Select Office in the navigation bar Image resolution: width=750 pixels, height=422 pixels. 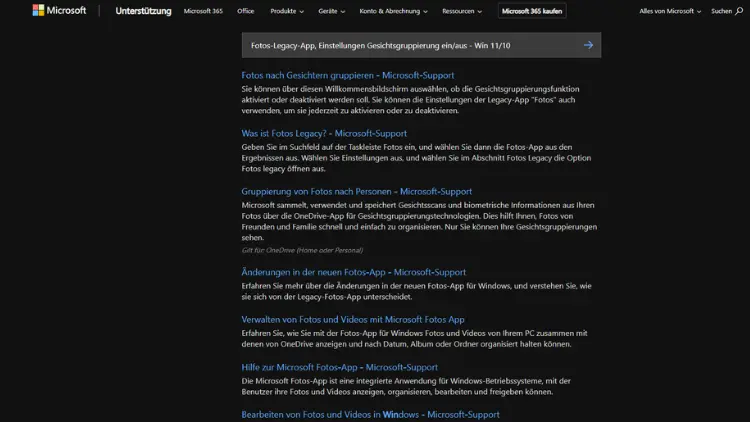(x=246, y=11)
